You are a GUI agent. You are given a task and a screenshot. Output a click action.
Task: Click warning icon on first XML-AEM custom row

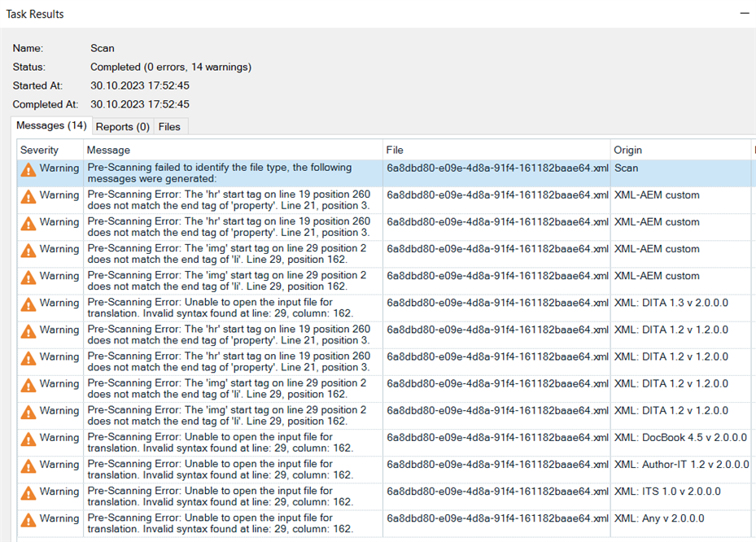[28, 197]
